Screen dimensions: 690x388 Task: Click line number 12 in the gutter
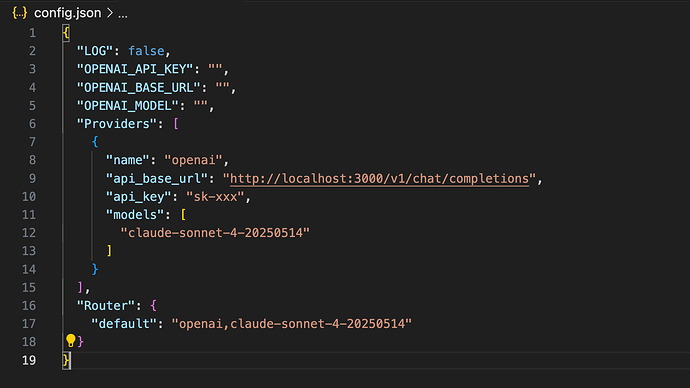29,233
